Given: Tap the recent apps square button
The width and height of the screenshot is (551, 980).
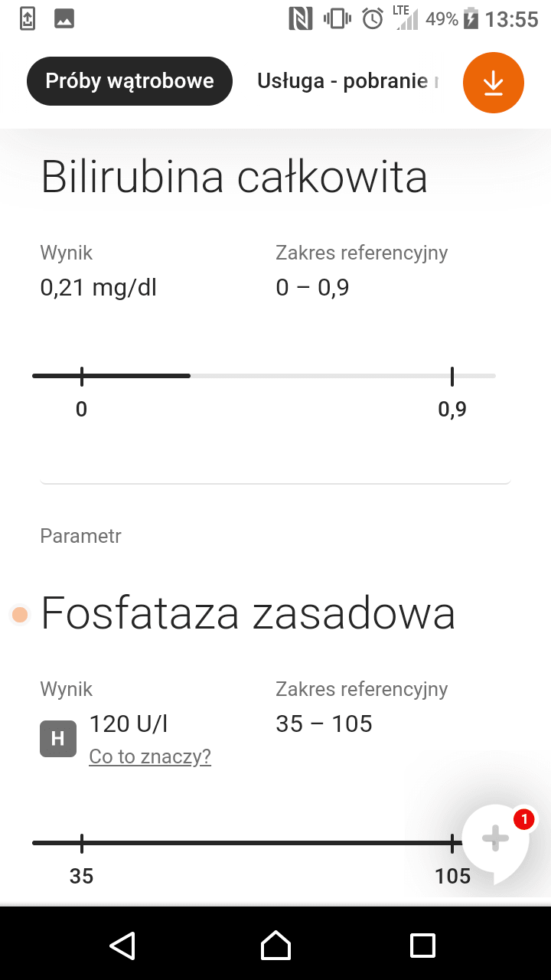Looking at the screenshot, I should (422, 945).
